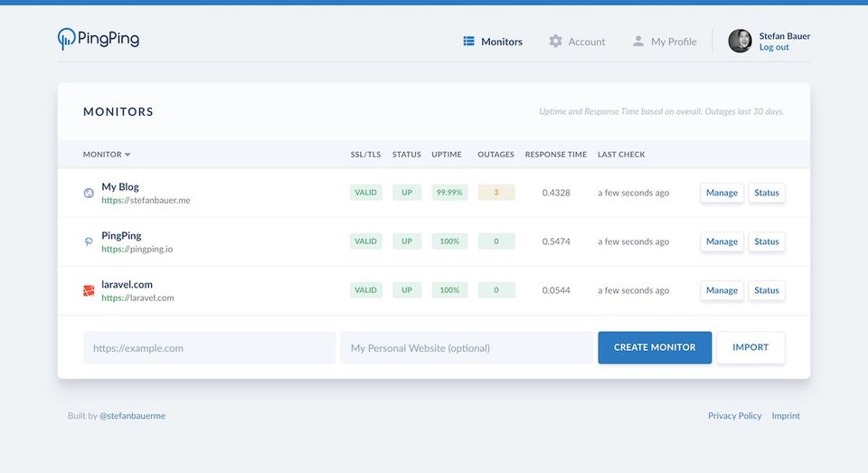
Task: Focus the https://example.com URL field
Action: [209, 348]
